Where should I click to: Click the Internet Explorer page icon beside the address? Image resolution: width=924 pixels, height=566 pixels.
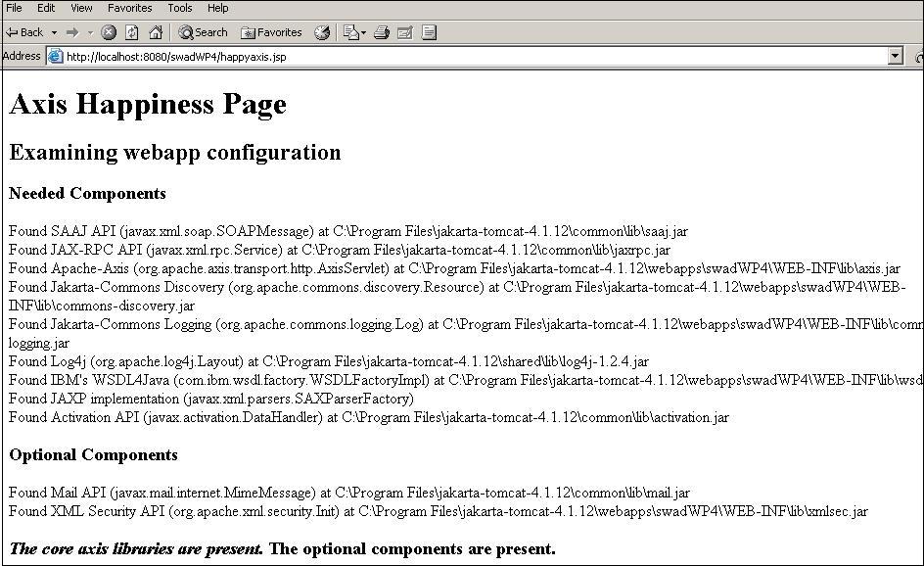[53, 56]
